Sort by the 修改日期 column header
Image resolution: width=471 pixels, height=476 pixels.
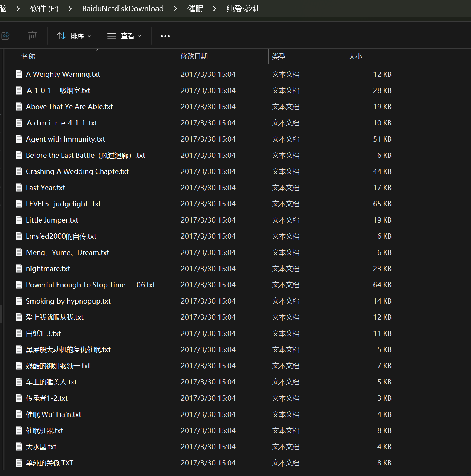[x=194, y=56]
